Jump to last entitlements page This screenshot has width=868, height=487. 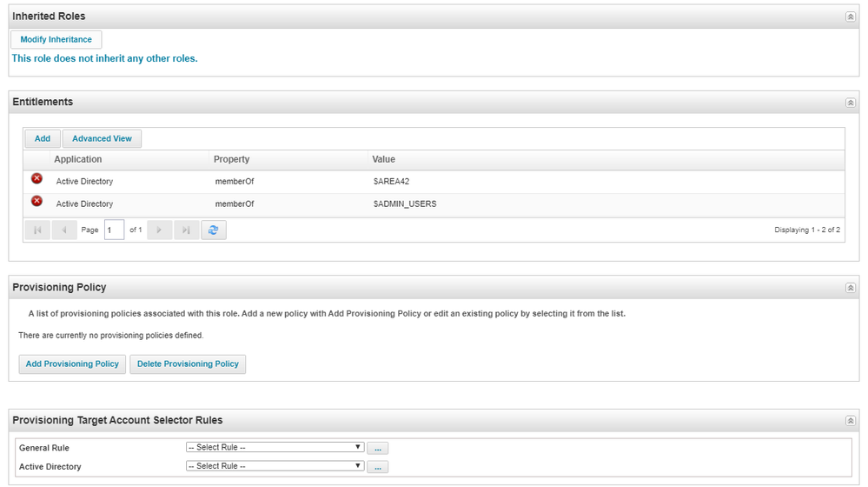click(x=186, y=230)
